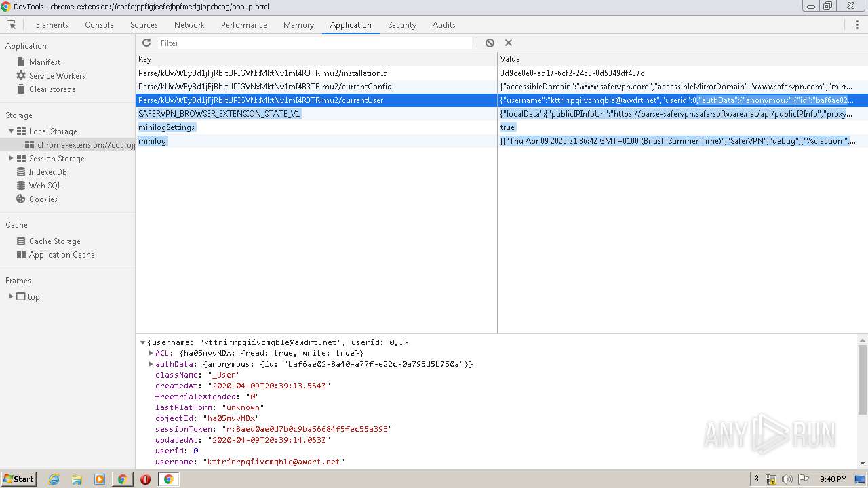Switch to the Sources tab

(x=144, y=24)
